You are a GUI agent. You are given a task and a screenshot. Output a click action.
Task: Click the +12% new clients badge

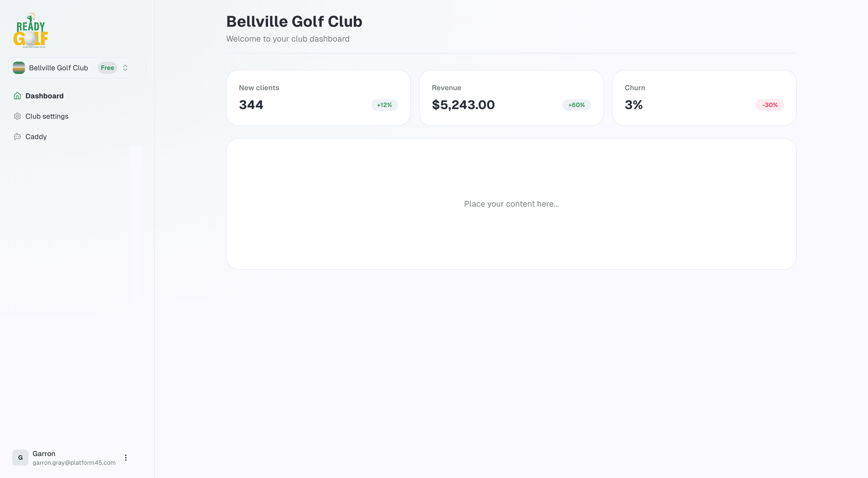(x=384, y=105)
